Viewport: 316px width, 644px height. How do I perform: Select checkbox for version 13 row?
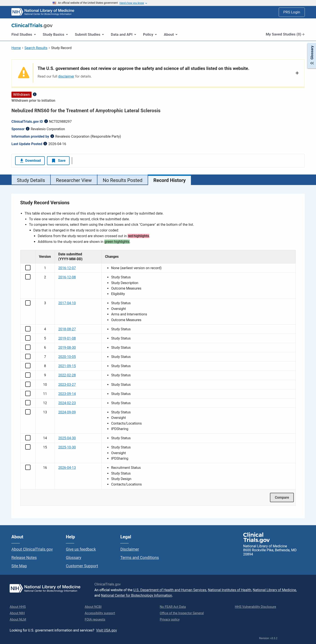click(28, 412)
